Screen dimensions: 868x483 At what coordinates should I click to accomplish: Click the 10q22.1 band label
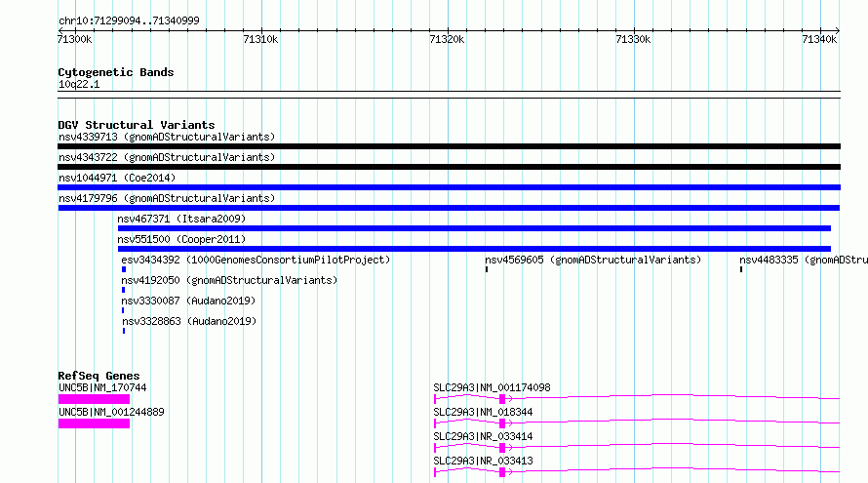tap(79, 84)
